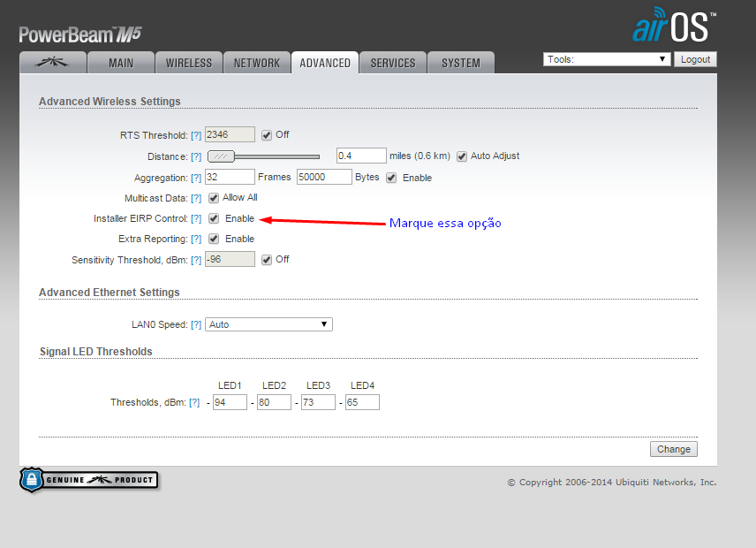Image resolution: width=756 pixels, height=548 pixels.
Task: Toggle Aggregation Enable checkbox
Action: 391,178
